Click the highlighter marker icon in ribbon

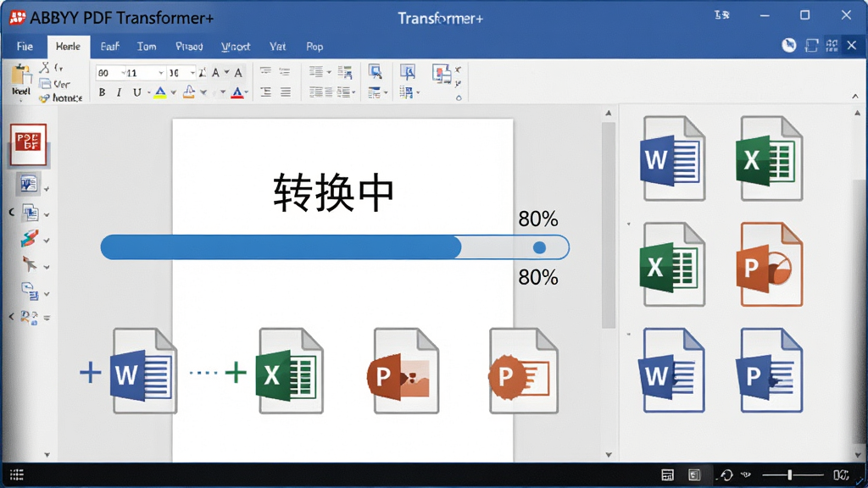(189, 91)
